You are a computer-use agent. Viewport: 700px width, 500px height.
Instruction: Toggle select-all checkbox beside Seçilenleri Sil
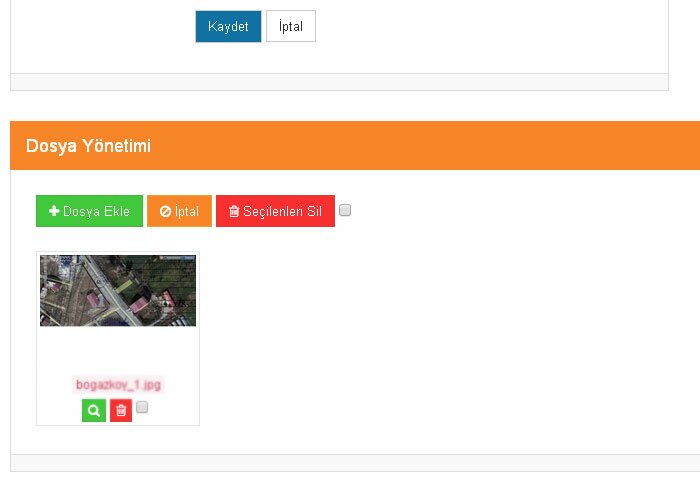click(x=345, y=210)
